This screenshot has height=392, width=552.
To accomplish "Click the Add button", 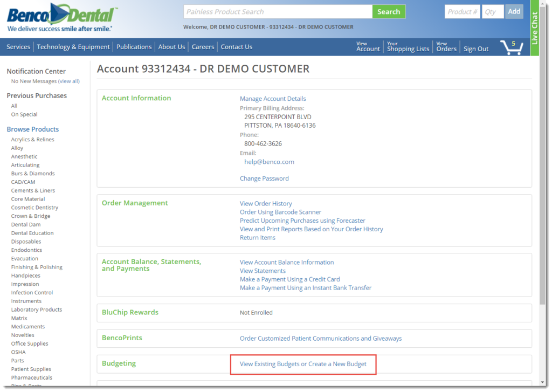I will [x=514, y=11].
